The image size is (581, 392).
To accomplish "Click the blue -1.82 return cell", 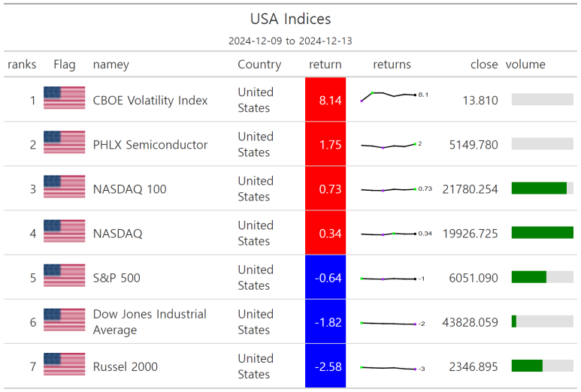I will (x=325, y=321).
